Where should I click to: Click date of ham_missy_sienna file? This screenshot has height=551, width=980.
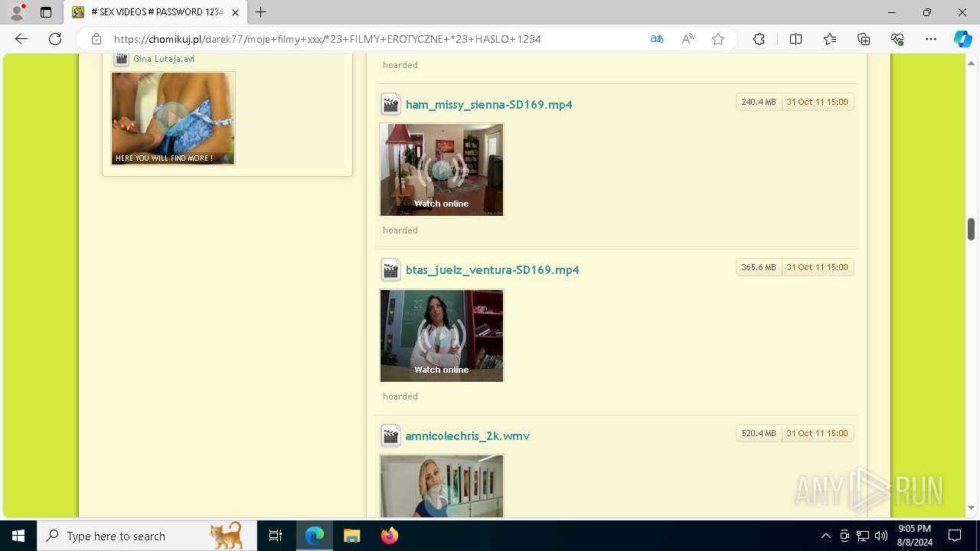817,102
